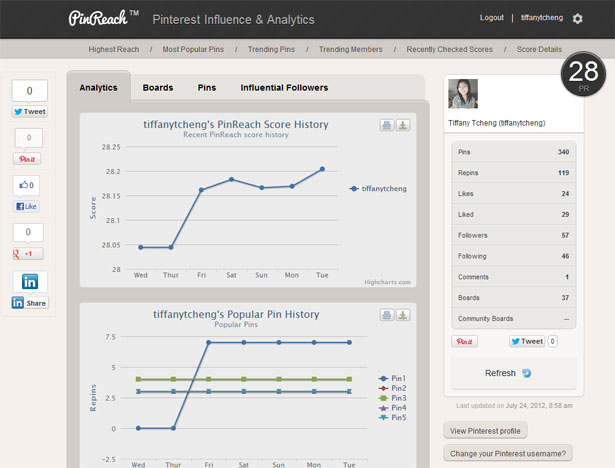Switch to the Influential Followers tab

284,87
